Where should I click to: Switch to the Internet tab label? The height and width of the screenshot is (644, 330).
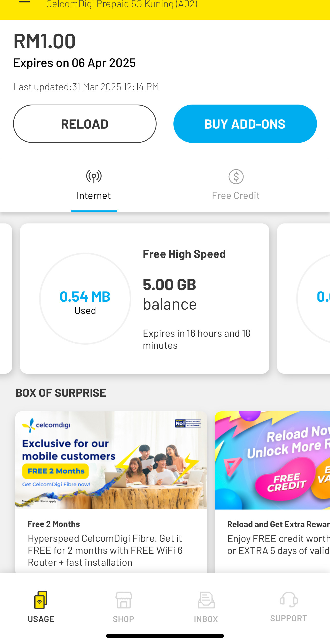click(x=94, y=196)
